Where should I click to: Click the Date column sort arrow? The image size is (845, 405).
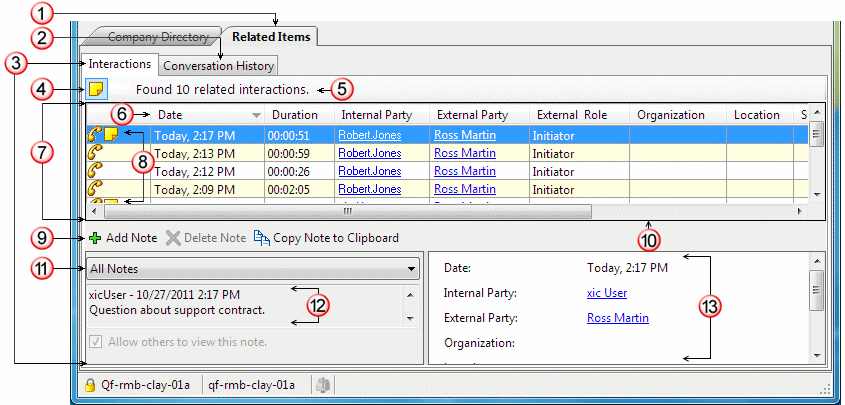coord(256,116)
